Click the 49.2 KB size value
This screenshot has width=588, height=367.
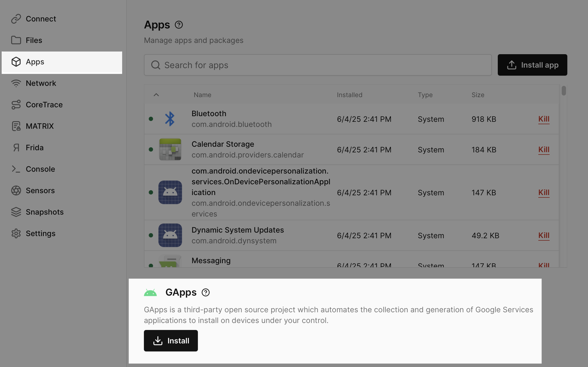pyautogui.click(x=485, y=235)
